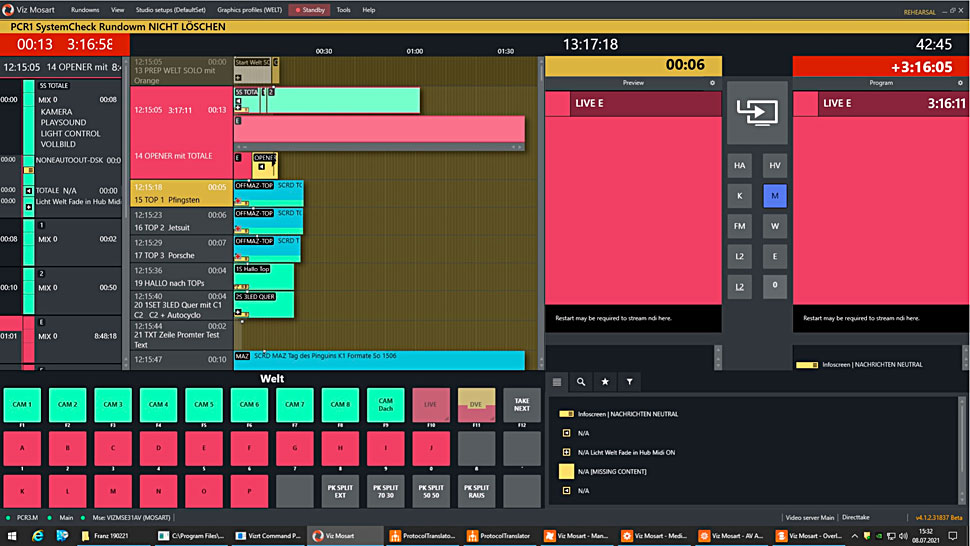The width and height of the screenshot is (970, 546).
Task: Click the SCRD MAZ Tag des Pinguins clip
Action: click(379, 360)
